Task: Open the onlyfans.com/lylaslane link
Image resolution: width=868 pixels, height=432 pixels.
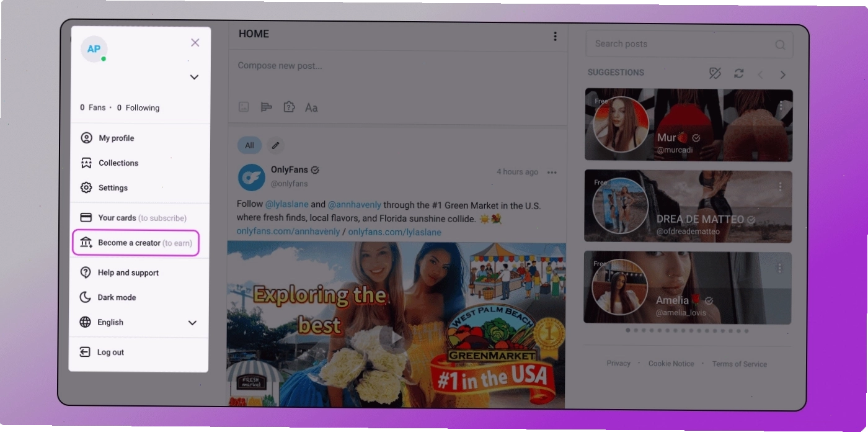Action: 395,232
